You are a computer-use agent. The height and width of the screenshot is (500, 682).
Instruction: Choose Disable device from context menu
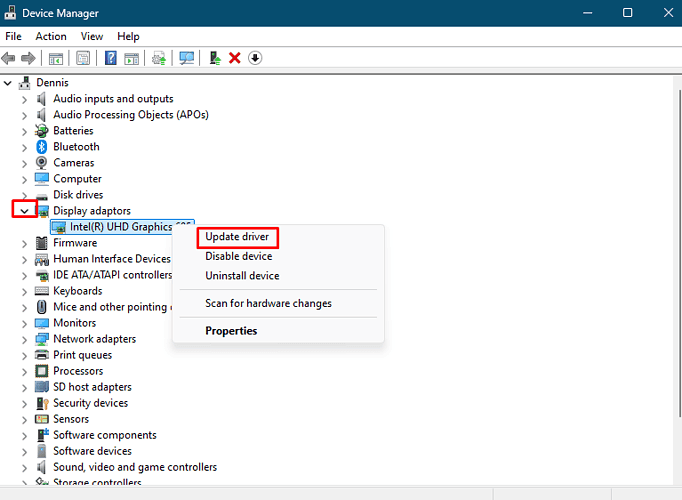click(x=239, y=257)
